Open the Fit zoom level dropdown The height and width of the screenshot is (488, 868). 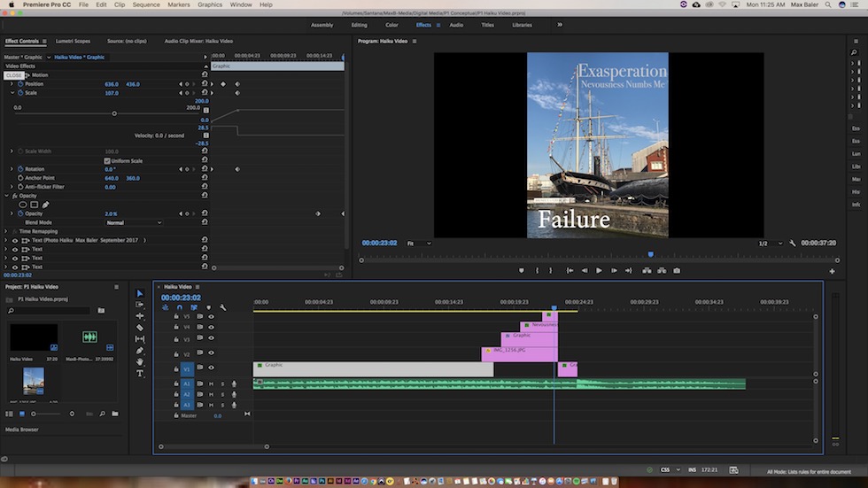[419, 244]
